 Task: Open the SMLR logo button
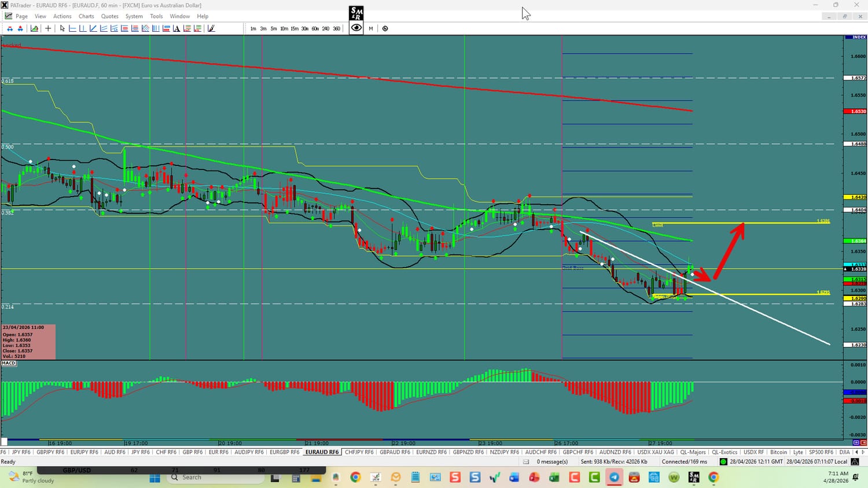(356, 13)
